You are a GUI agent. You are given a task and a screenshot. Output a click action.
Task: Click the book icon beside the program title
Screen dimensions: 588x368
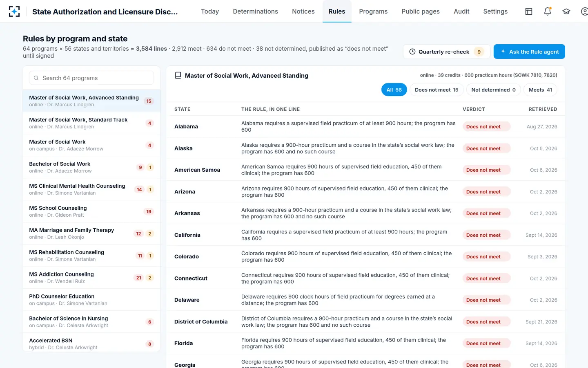tap(178, 75)
